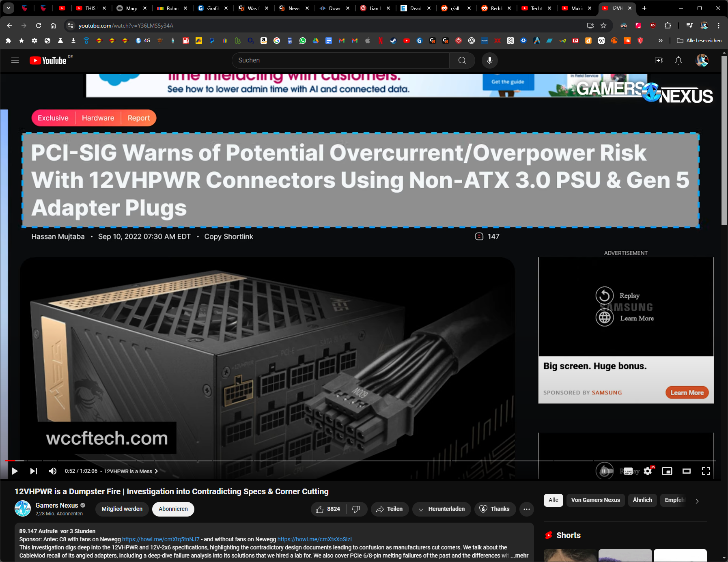Open the site info icon in address bar
The height and width of the screenshot is (562, 728).
tap(70, 26)
